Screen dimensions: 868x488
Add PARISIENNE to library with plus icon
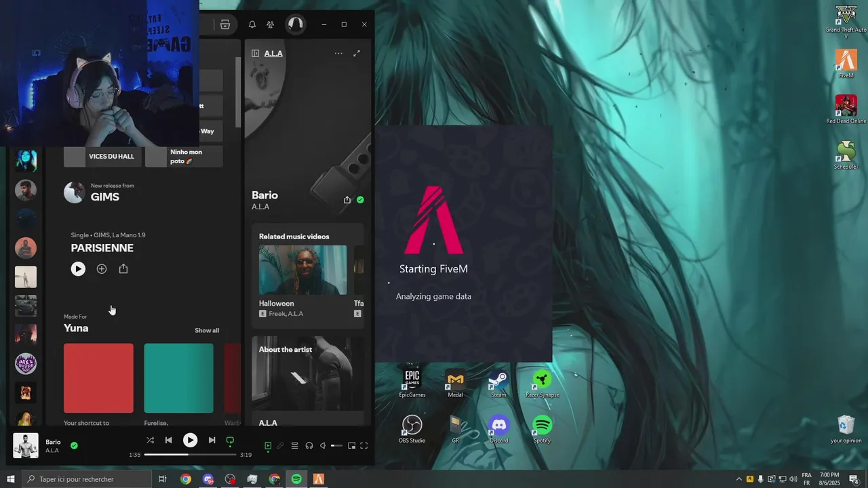click(102, 269)
